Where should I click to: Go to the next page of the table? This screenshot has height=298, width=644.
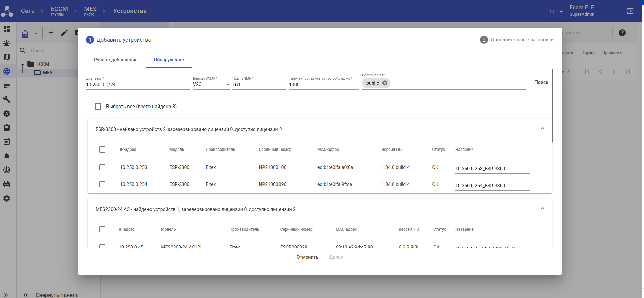tap(614, 72)
